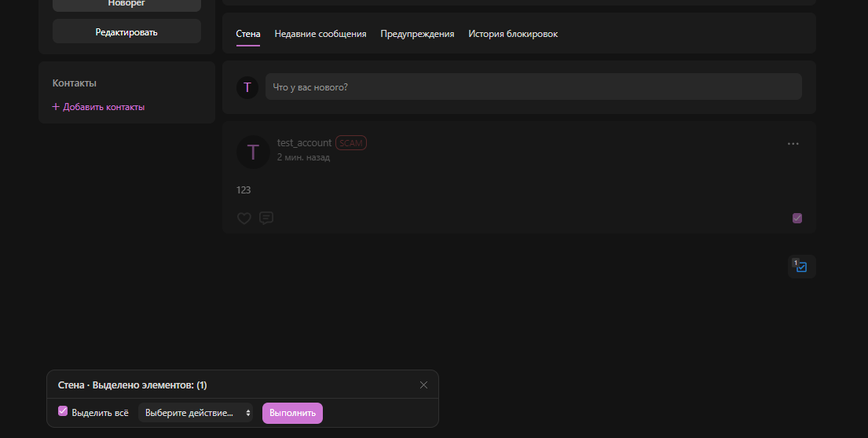The image size is (868, 438).
Task: Open the 'История блокировок' tab
Action: coord(513,34)
